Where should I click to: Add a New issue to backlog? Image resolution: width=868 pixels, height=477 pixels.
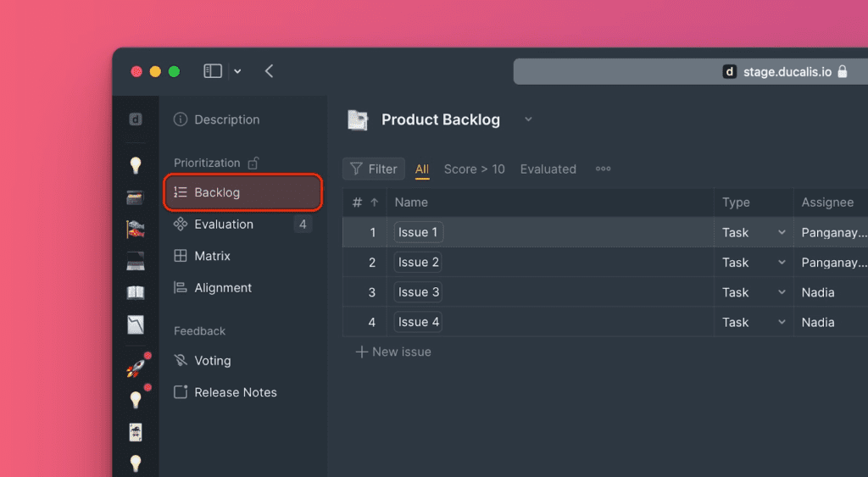(x=393, y=352)
